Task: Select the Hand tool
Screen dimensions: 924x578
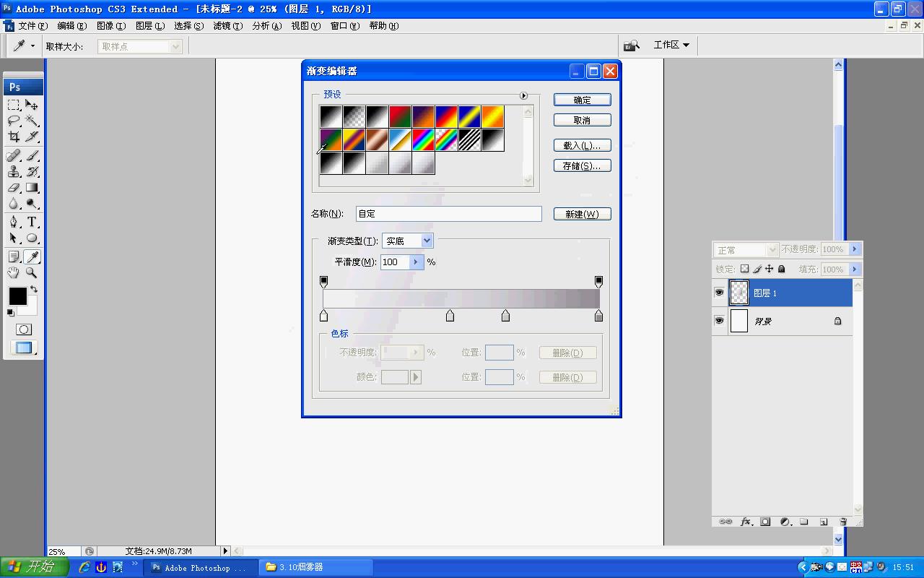Action: point(14,272)
